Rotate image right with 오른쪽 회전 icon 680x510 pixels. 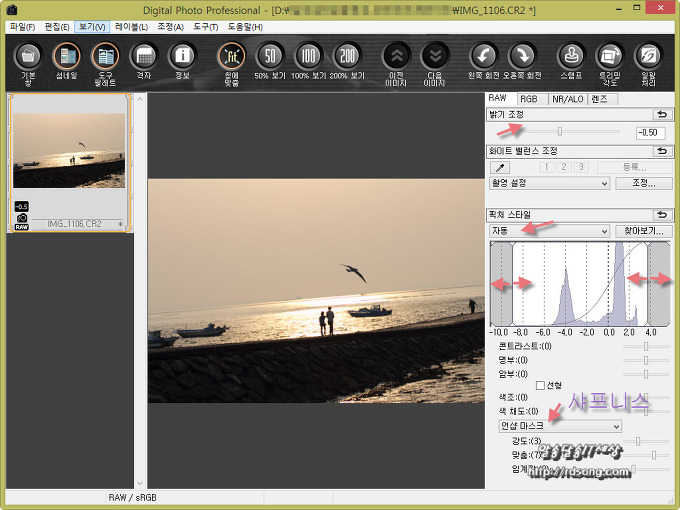[521, 56]
